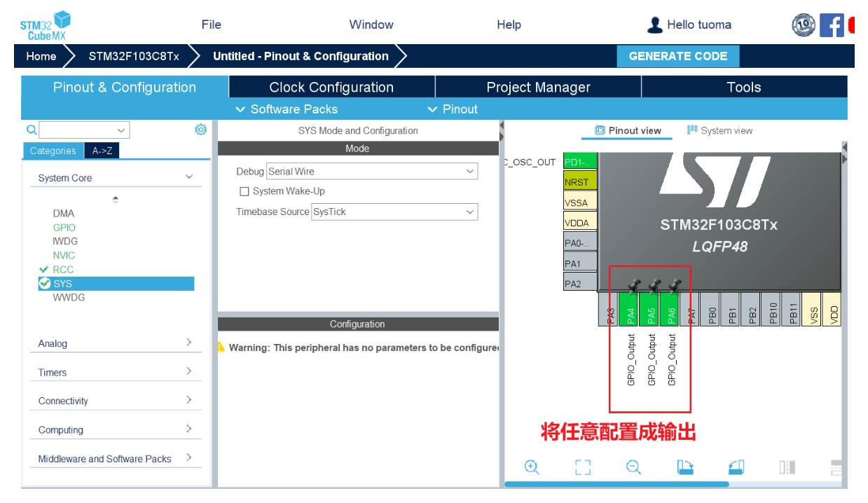Select pin PA5 on the chip

click(x=651, y=309)
